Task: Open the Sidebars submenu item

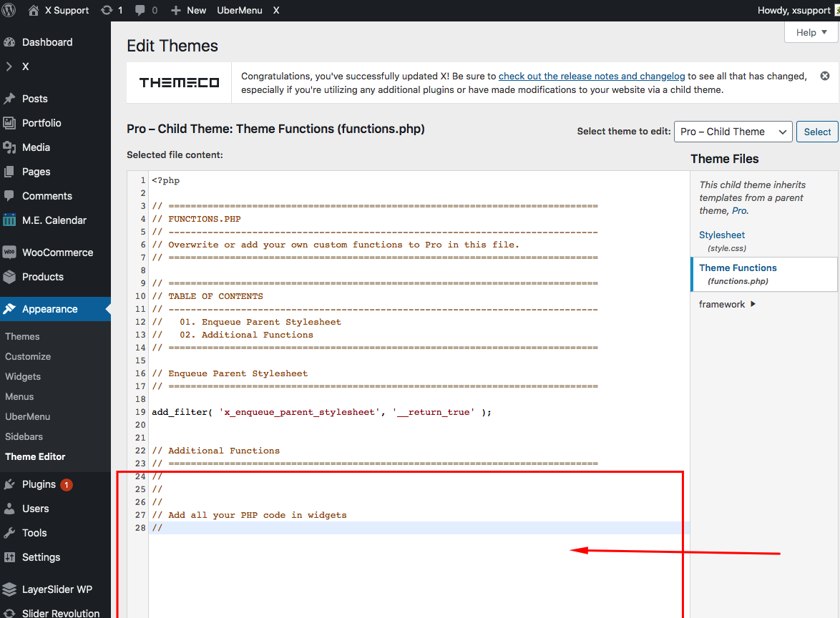Action: (24, 436)
